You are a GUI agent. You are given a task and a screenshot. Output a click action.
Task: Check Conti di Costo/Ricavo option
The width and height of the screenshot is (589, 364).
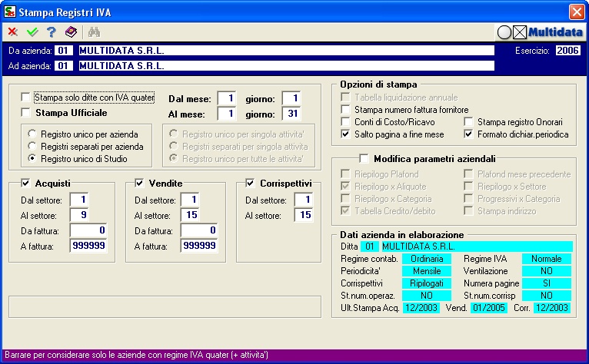345,122
